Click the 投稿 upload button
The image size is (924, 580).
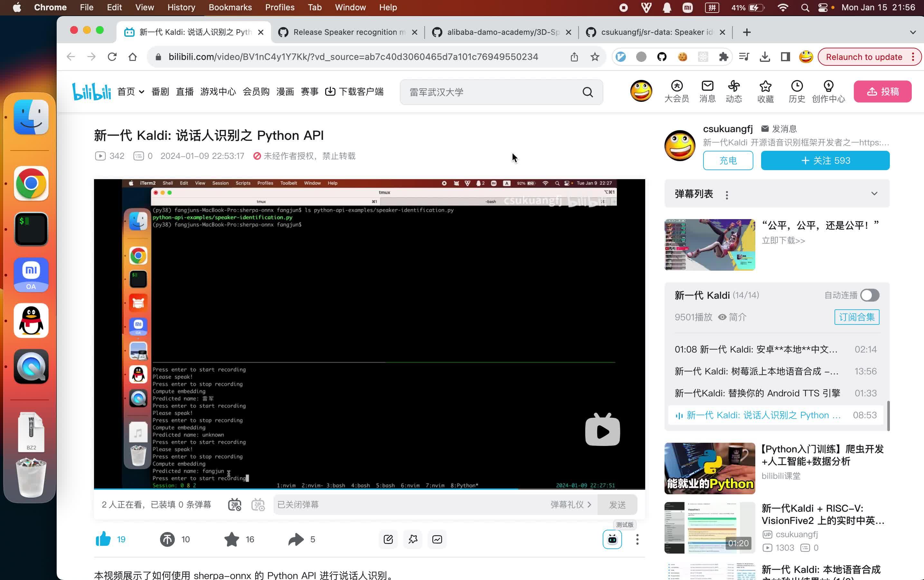pyautogui.click(x=882, y=91)
